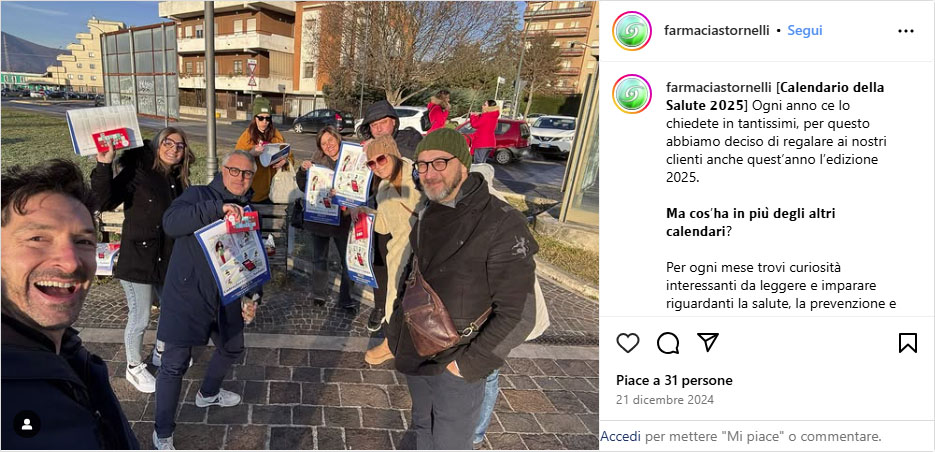This screenshot has width=935, height=452.
Task: Open comments via the speech bubble icon
Action: click(x=668, y=343)
